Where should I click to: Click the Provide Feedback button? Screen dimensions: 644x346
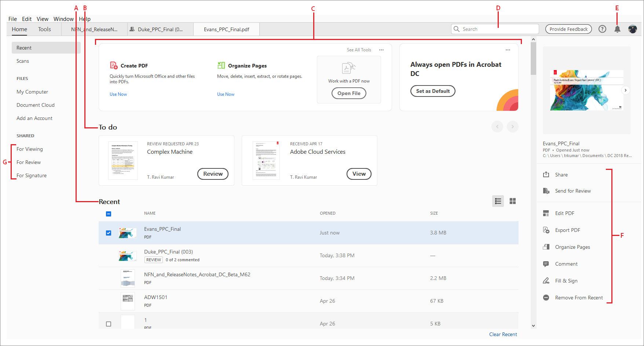(568, 29)
